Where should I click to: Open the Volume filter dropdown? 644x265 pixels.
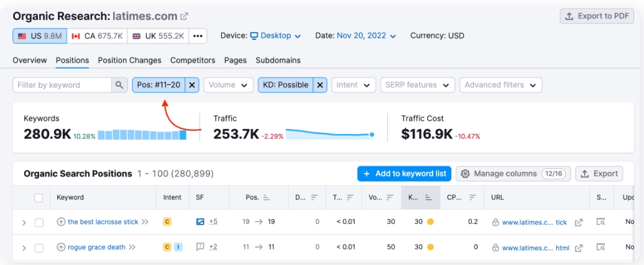click(228, 85)
